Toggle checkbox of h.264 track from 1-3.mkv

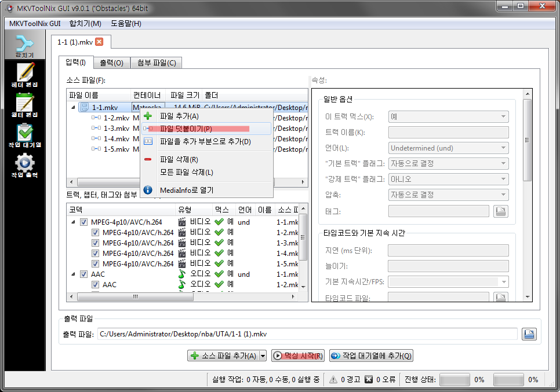pos(95,243)
